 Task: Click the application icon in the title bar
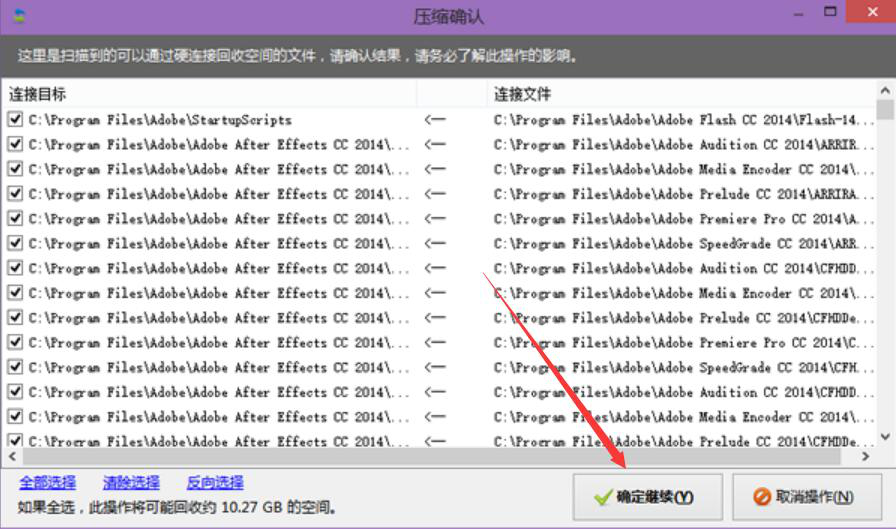click(19, 15)
